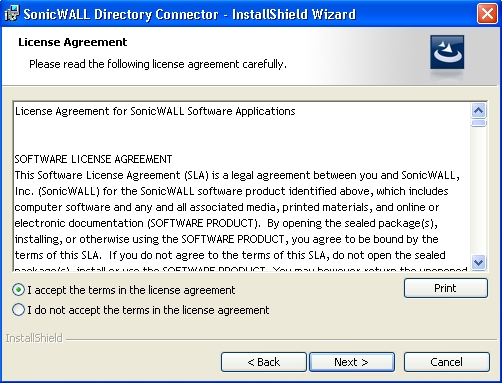Click the 'SOFTWARE LICENSE AGREEMENT' heading line

tap(93, 159)
